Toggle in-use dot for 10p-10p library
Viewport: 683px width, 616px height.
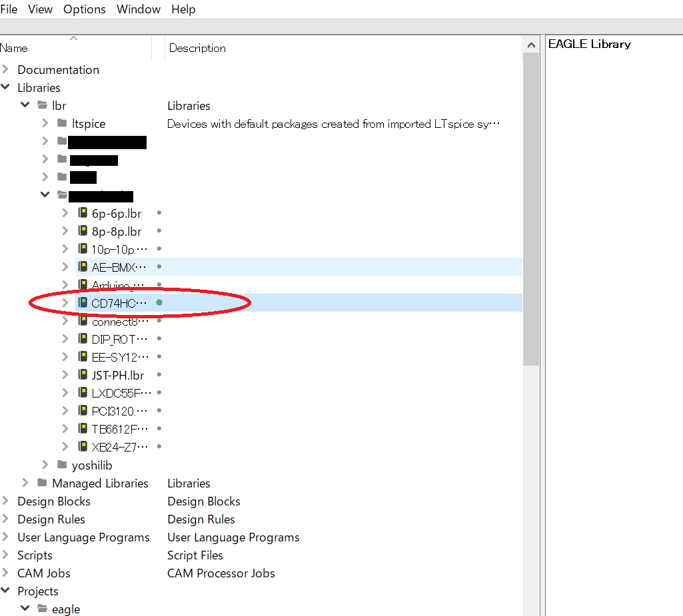(159, 248)
